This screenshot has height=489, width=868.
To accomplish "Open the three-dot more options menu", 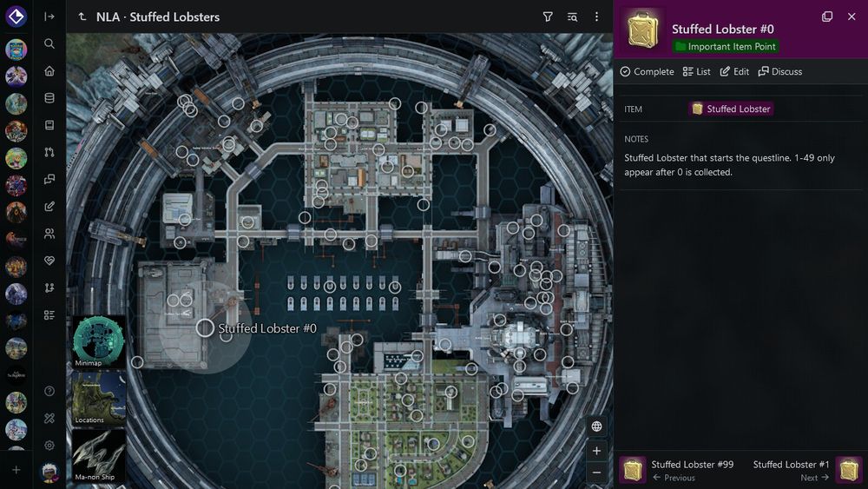I will point(596,17).
